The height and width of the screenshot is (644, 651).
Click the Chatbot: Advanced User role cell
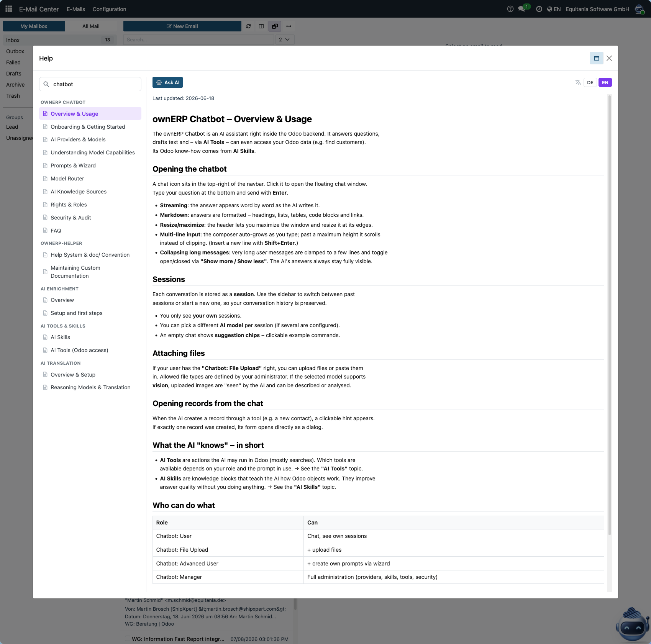[x=228, y=564]
